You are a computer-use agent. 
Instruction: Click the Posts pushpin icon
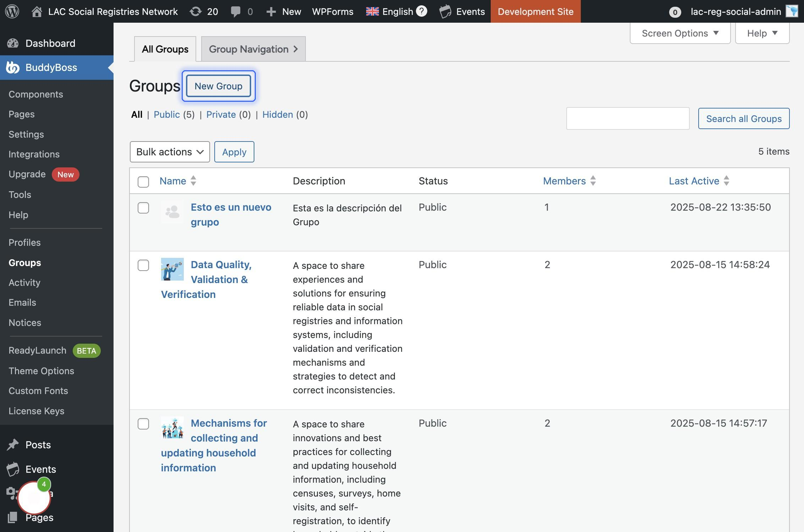[13, 445]
